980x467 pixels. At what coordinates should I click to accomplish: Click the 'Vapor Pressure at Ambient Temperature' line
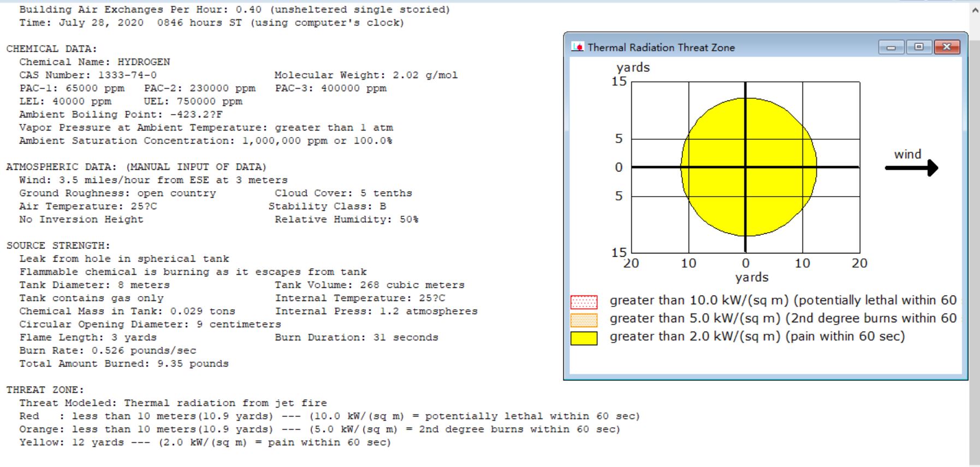[206, 127]
